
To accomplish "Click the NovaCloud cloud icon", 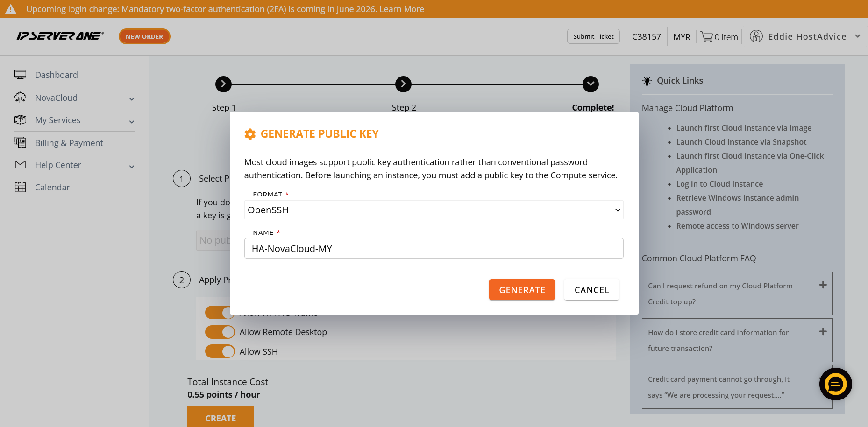I will tap(20, 98).
